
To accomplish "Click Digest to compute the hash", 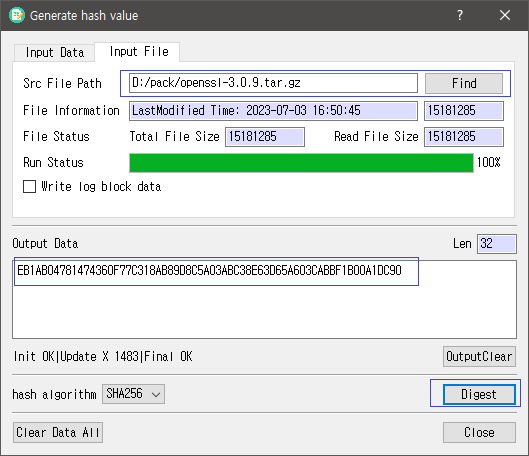I will [479, 394].
